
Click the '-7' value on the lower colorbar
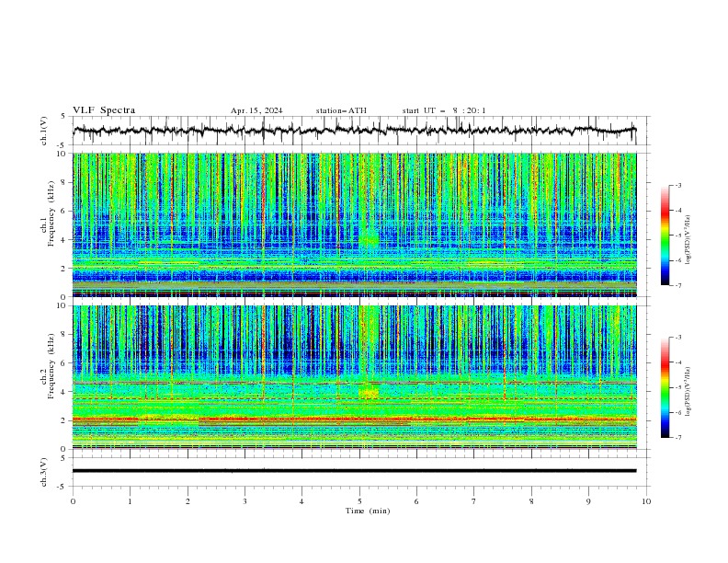(x=677, y=438)
